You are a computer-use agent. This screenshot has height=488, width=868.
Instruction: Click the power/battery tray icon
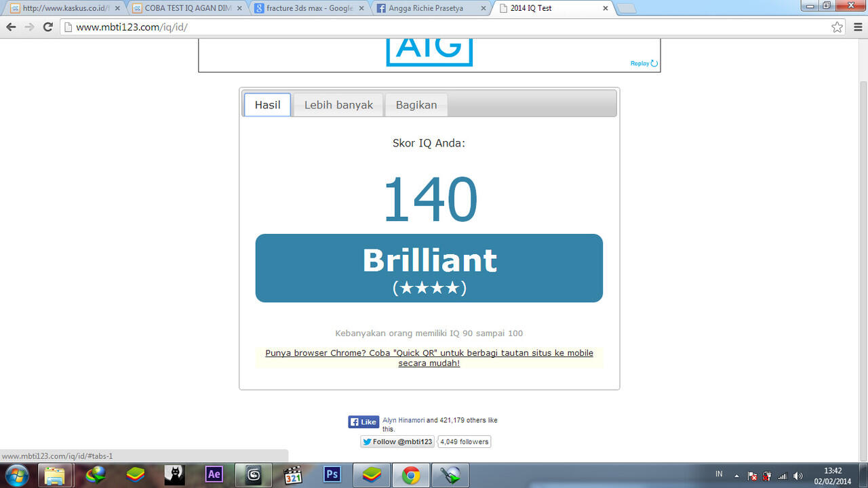[x=767, y=476]
